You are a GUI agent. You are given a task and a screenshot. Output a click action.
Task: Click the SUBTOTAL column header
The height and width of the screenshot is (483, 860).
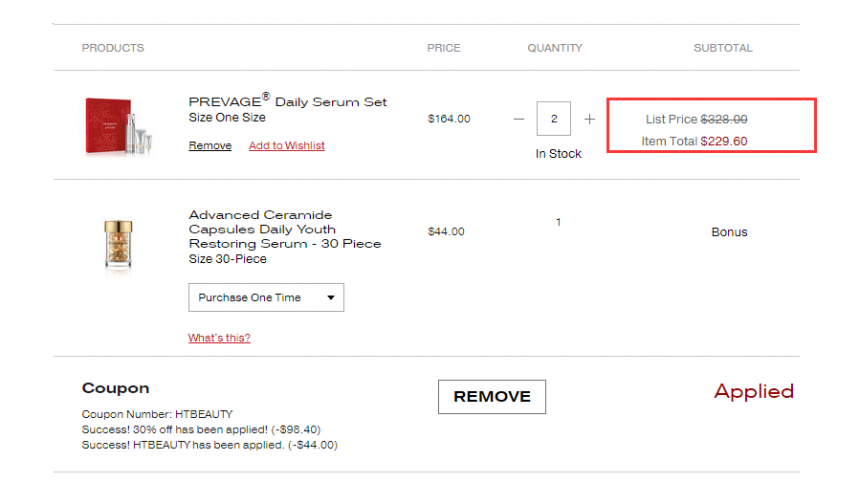723,48
